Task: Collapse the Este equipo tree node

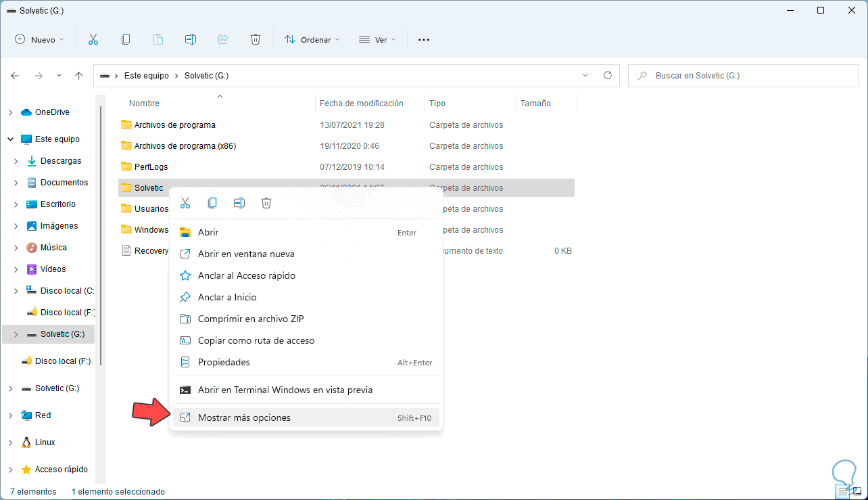Action: coord(10,139)
